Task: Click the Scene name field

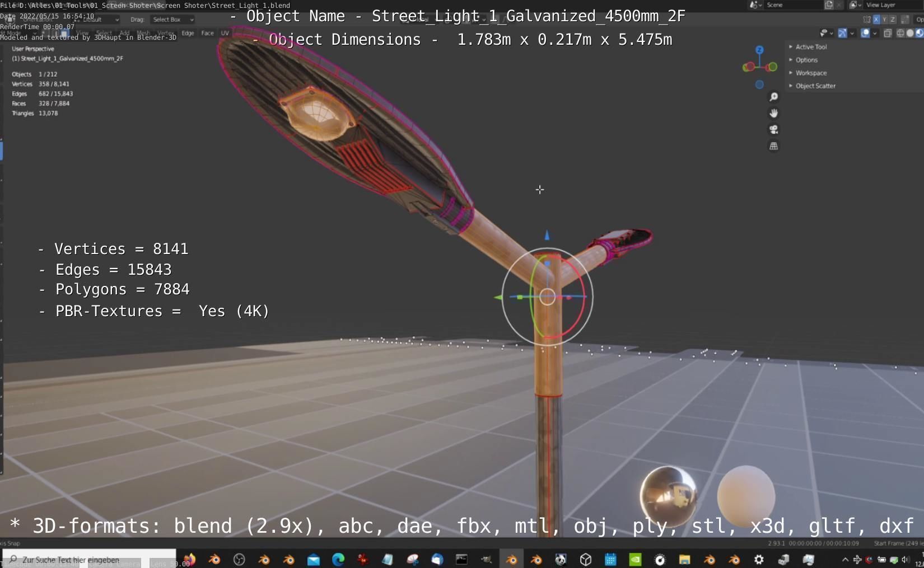Action: pos(793,4)
